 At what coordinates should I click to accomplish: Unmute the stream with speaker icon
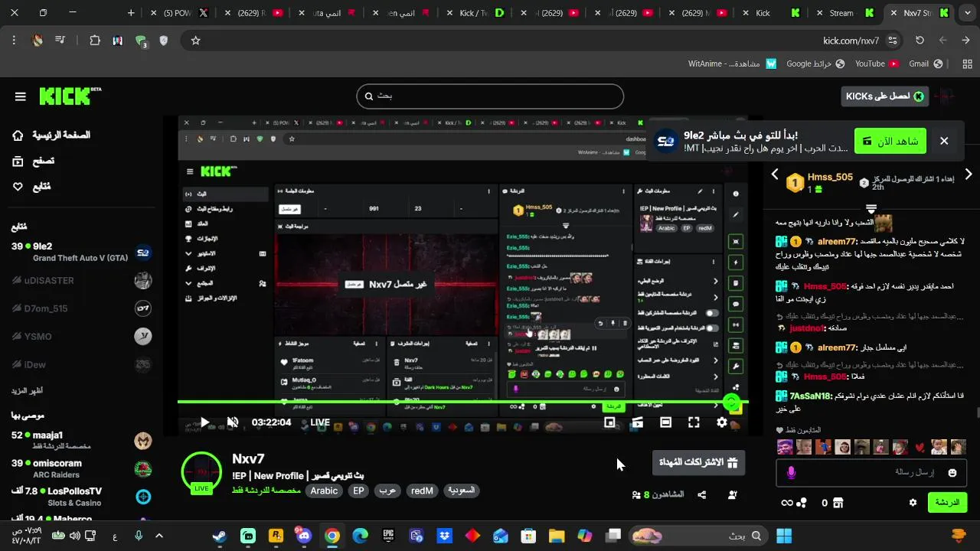point(233,422)
